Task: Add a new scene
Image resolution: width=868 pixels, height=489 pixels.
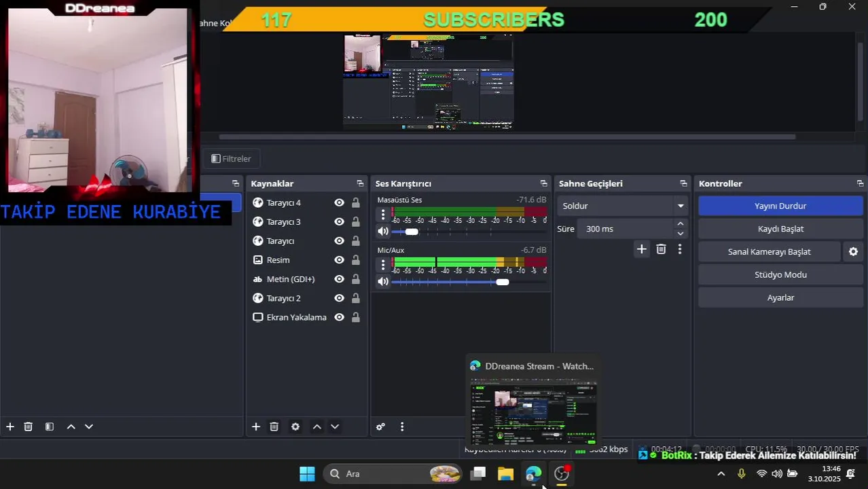Action: coord(10,427)
